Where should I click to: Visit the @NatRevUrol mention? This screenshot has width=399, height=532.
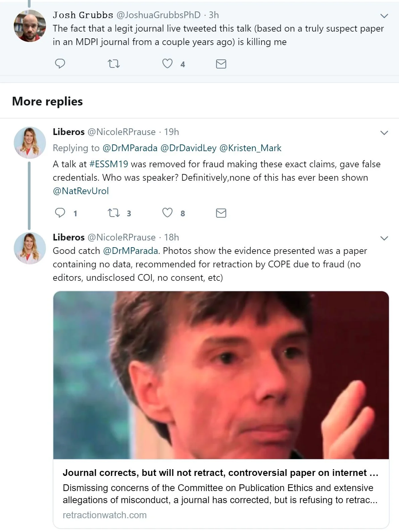(81, 191)
